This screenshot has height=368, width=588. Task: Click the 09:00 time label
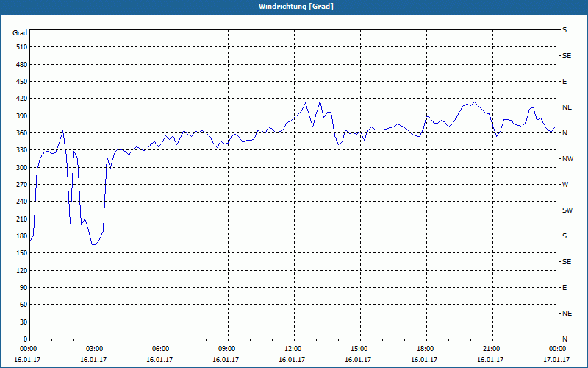pos(226,349)
